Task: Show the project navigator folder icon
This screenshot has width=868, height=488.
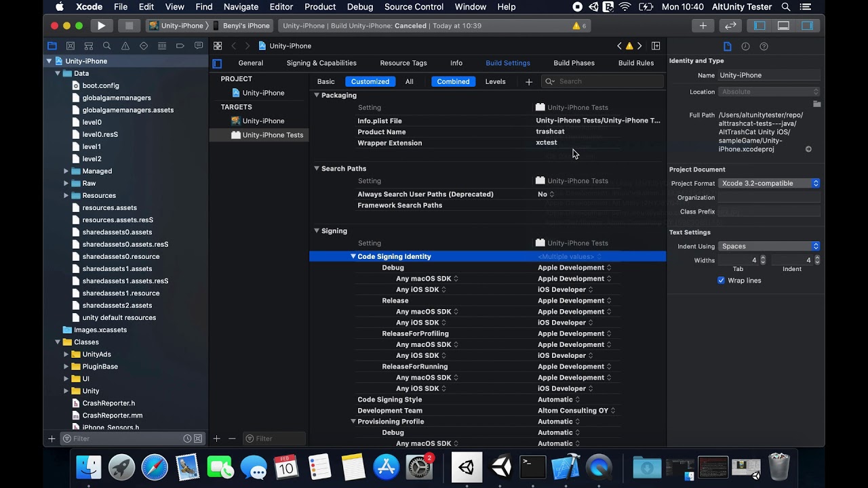Action: [52, 46]
